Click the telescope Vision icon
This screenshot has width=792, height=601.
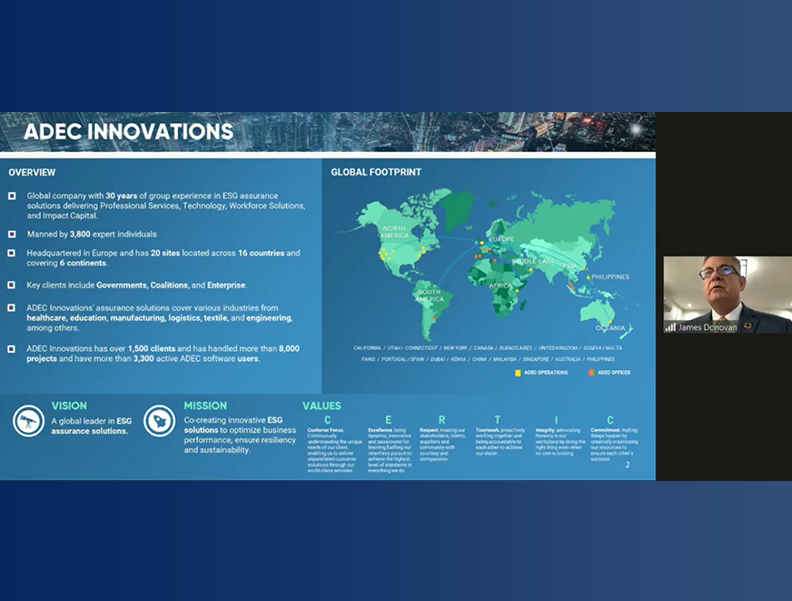(28, 421)
